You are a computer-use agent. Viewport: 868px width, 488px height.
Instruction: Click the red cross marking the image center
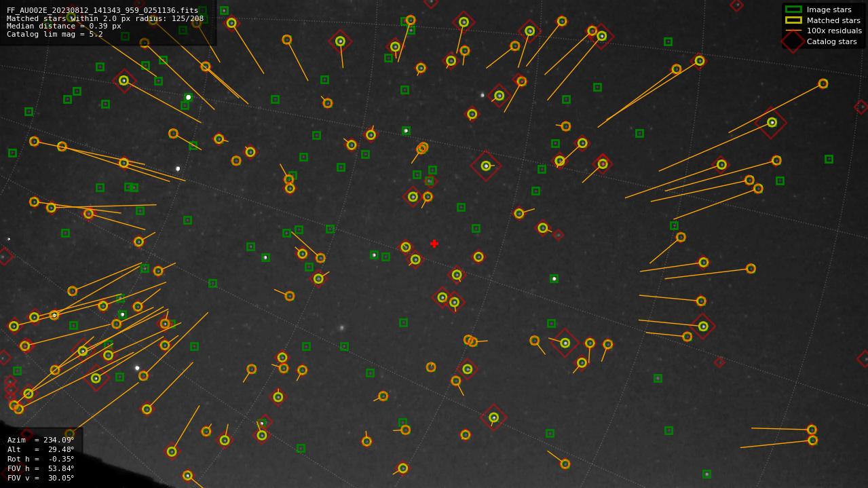[x=434, y=244]
